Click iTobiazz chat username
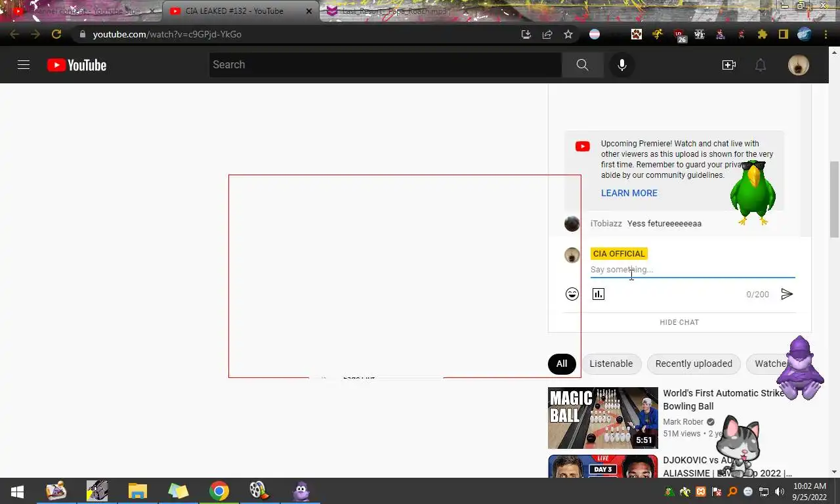 (x=606, y=224)
